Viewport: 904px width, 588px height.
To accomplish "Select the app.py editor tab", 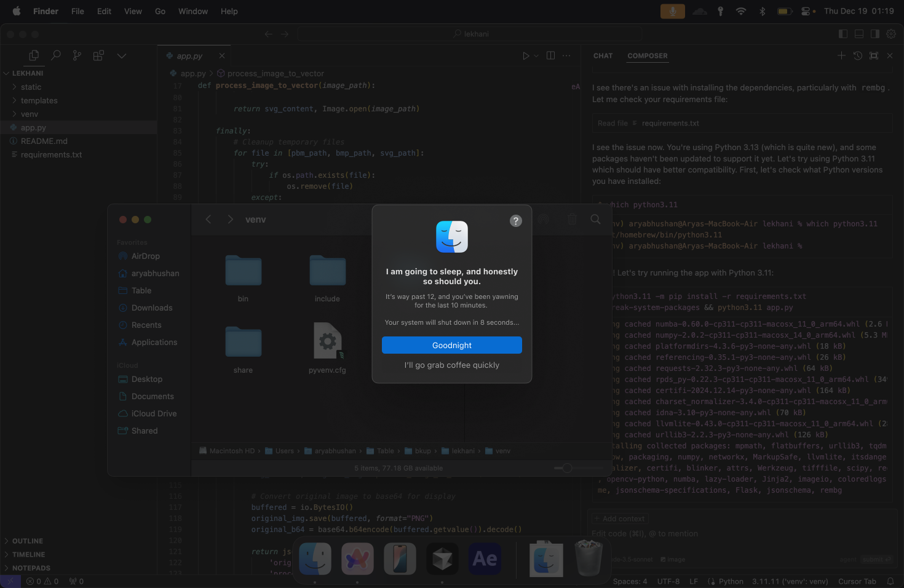I will [x=194, y=56].
